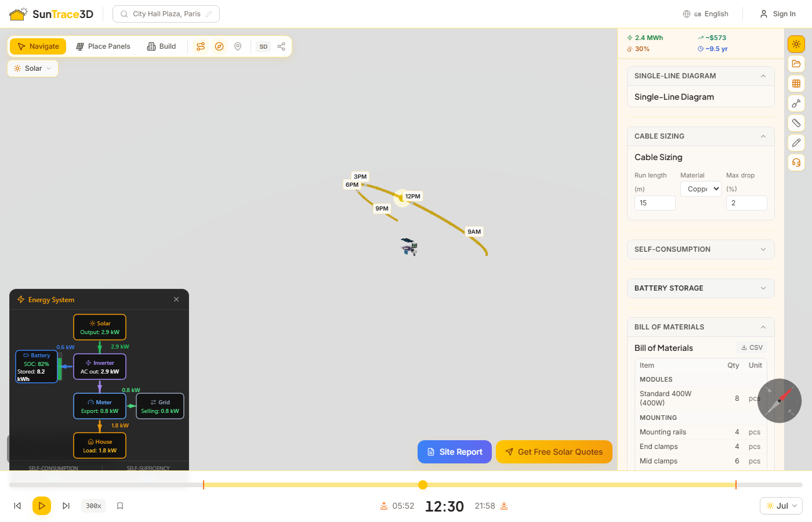This screenshot has height=522, width=812.
Task: Play the sun animation
Action: [x=42, y=506]
